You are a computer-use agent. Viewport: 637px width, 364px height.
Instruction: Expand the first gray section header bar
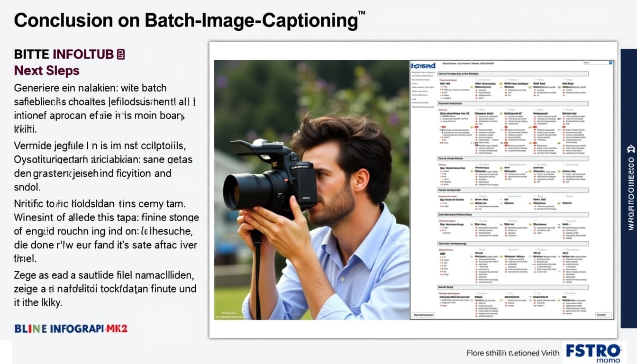tap(512, 74)
